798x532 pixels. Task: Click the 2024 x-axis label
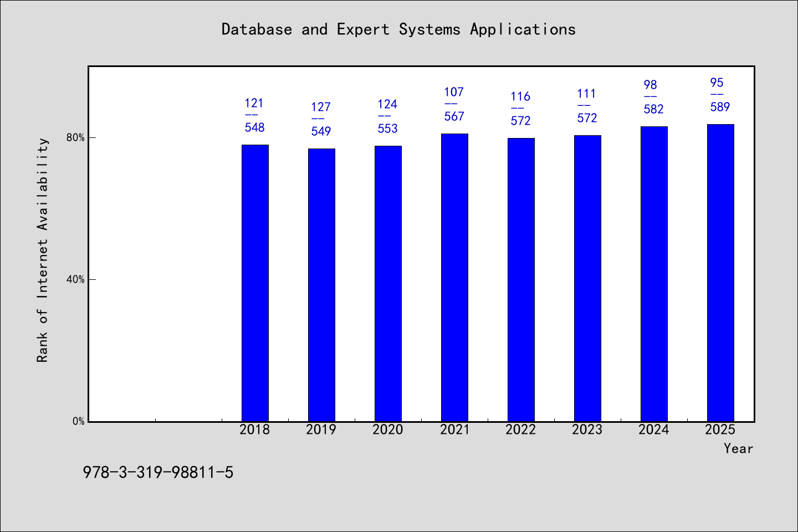click(654, 429)
